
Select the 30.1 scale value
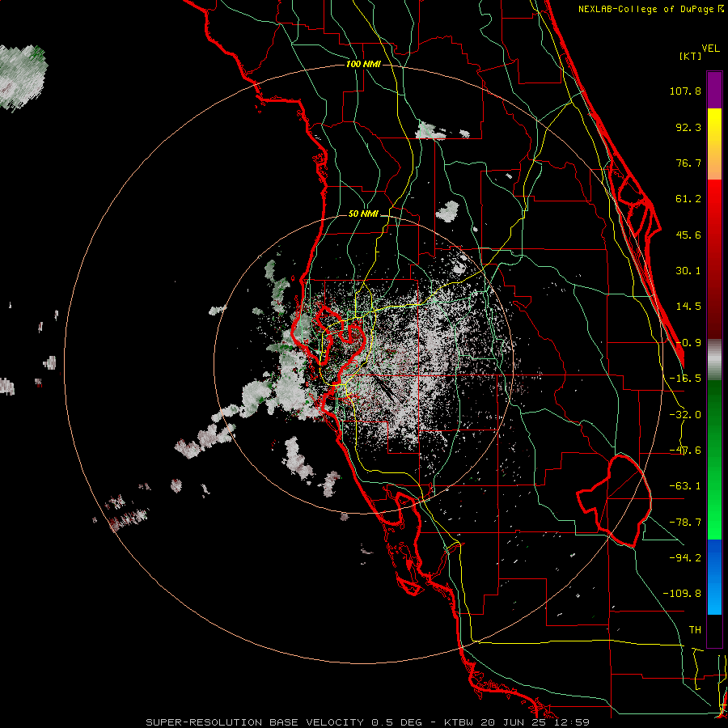[688, 271]
